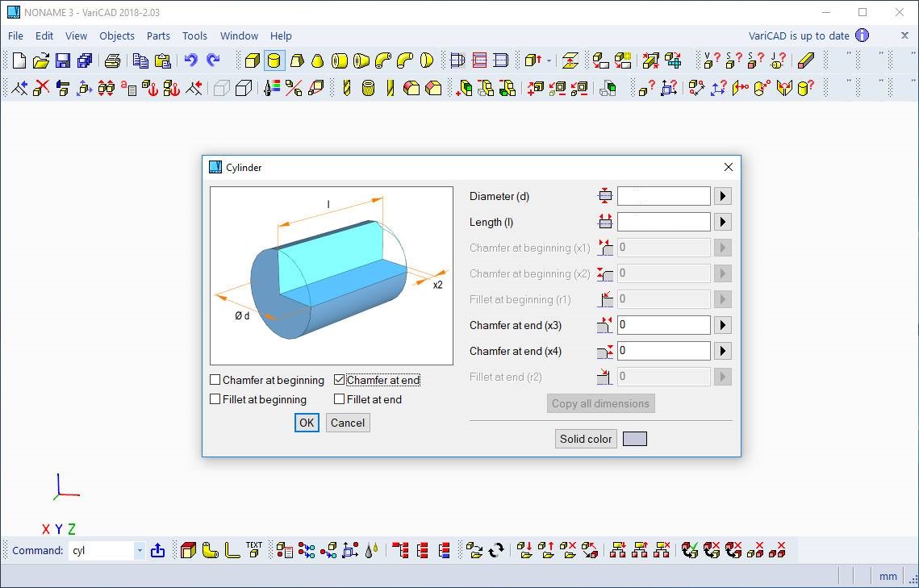Confirm the Cylinder dialog with OK
Image resolution: width=919 pixels, height=588 pixels.
pyautogui.click(x=307, y=423)
